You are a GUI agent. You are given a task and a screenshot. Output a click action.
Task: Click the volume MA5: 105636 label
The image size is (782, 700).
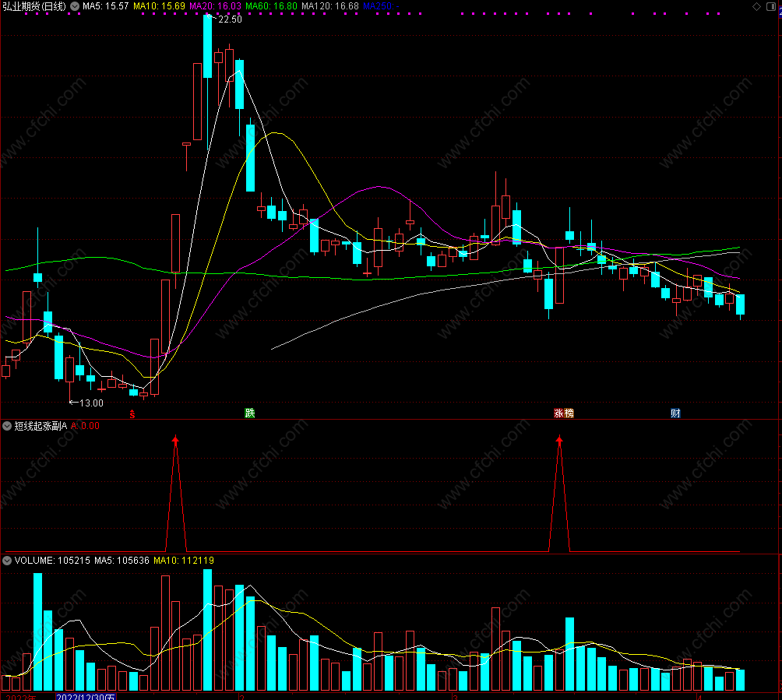(x=122, y=561)
